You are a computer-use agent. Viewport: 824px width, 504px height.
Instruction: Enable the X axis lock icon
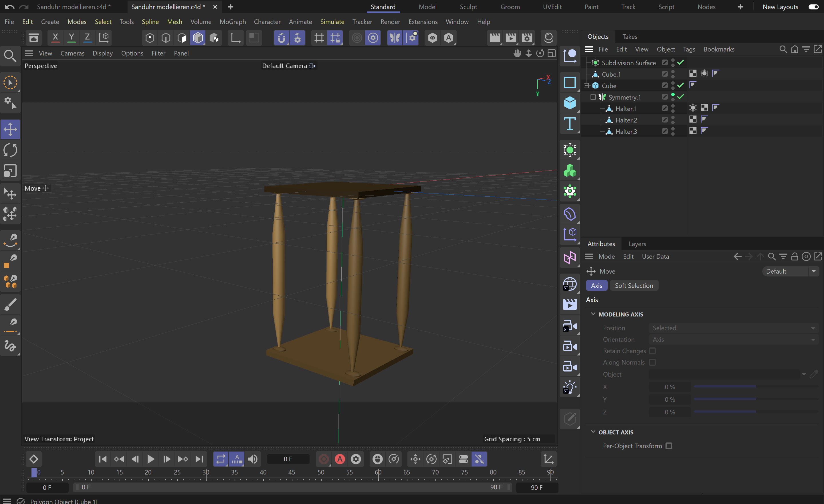(56, 37)
